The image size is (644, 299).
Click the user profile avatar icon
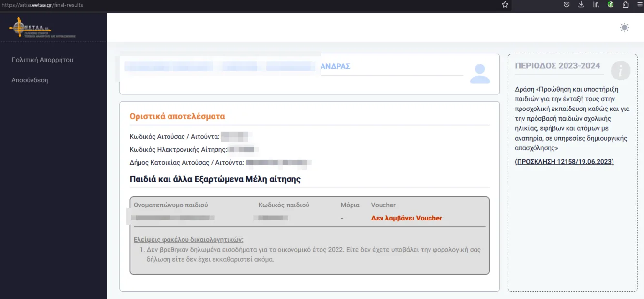click(480, 74)
